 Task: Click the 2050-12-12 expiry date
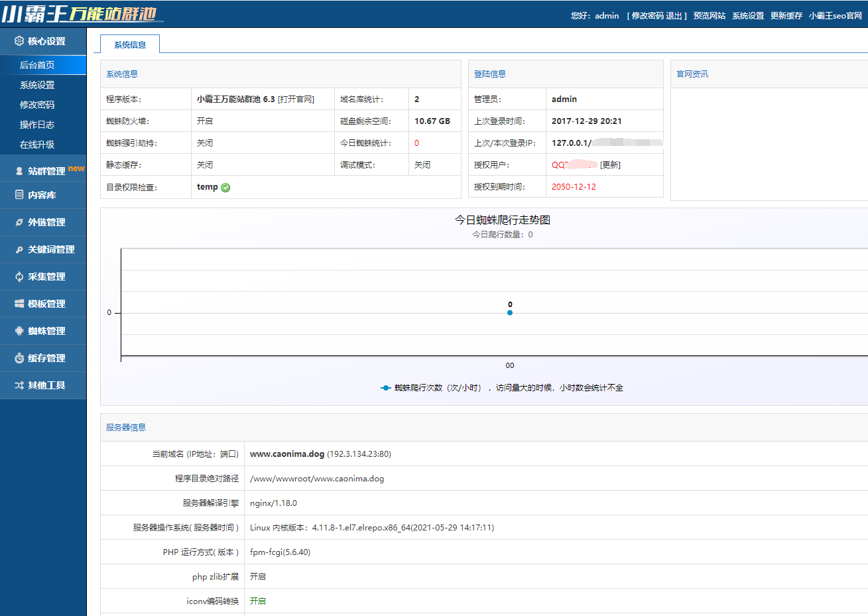point(574,187)
